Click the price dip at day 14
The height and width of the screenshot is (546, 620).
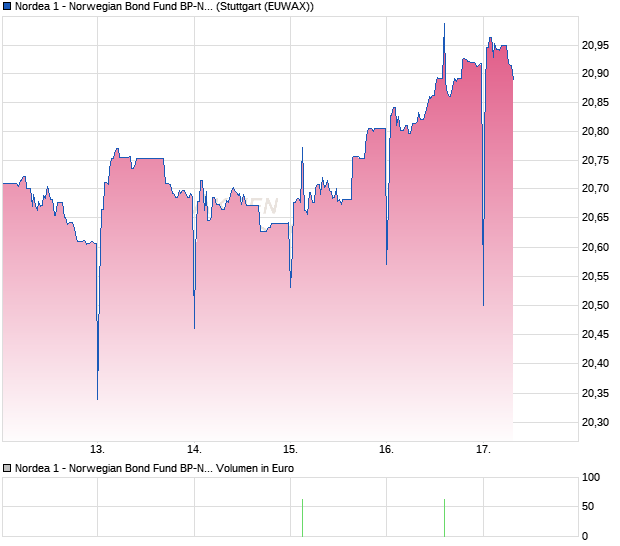tap(195, 327)
